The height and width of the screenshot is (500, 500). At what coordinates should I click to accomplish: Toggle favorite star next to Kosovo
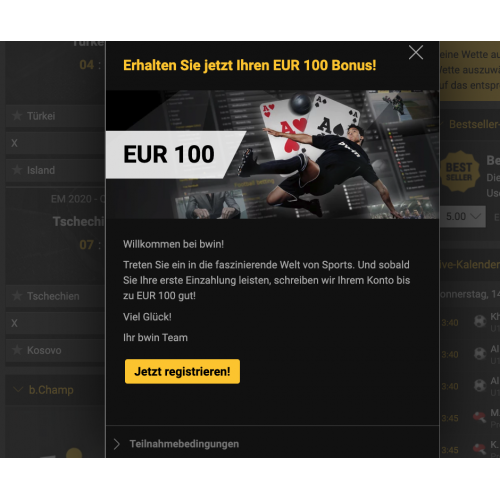point(17,350)
